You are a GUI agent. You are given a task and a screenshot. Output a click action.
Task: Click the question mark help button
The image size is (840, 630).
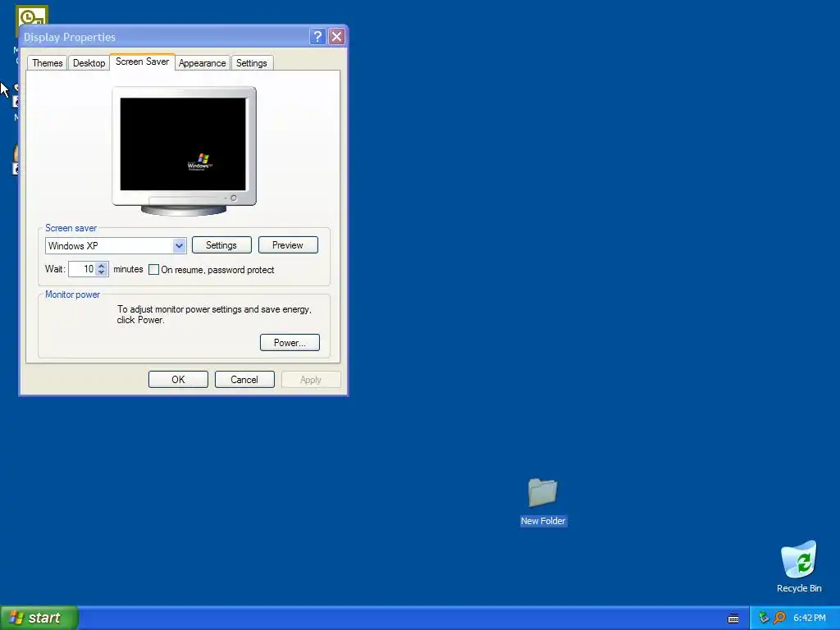pos(317,36)
